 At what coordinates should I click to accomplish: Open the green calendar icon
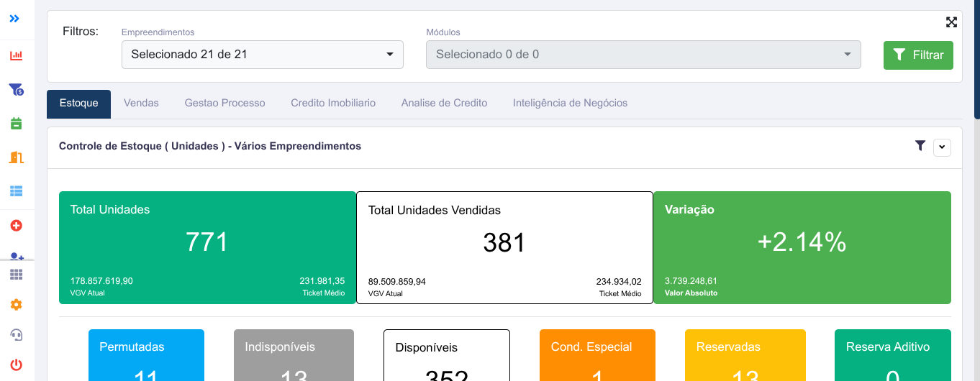point(16,124)
